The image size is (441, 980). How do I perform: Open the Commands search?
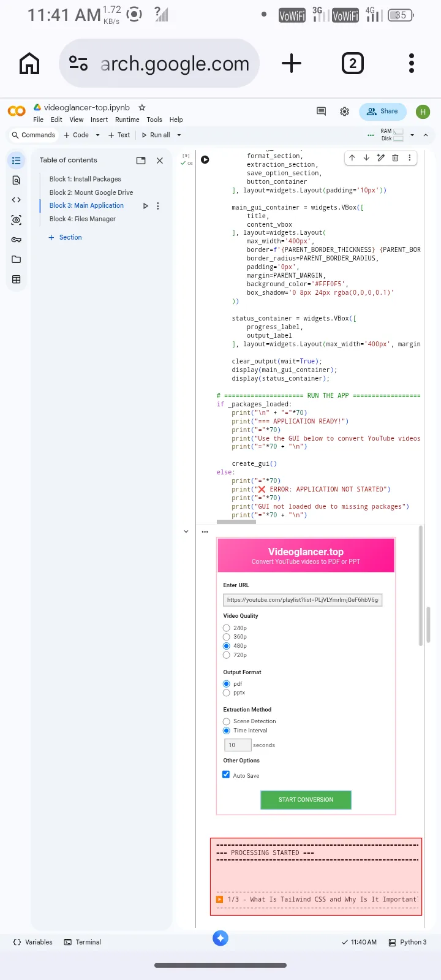[34, 135]
